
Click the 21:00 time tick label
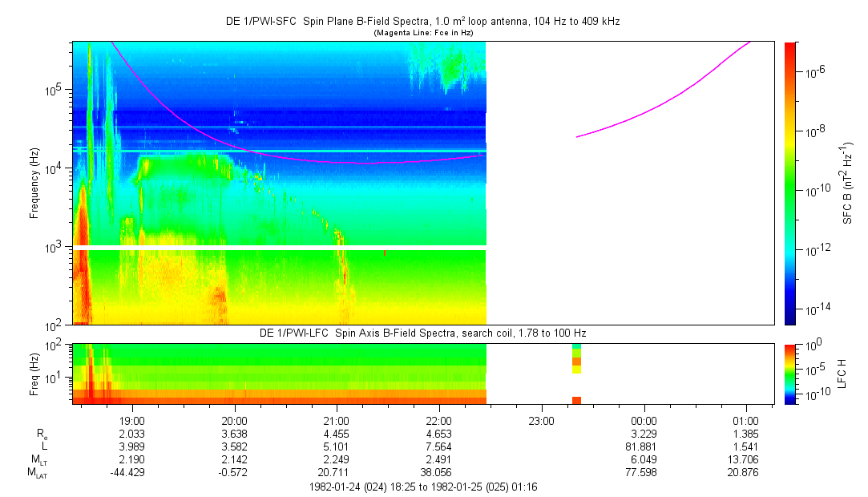click(337, 421)
